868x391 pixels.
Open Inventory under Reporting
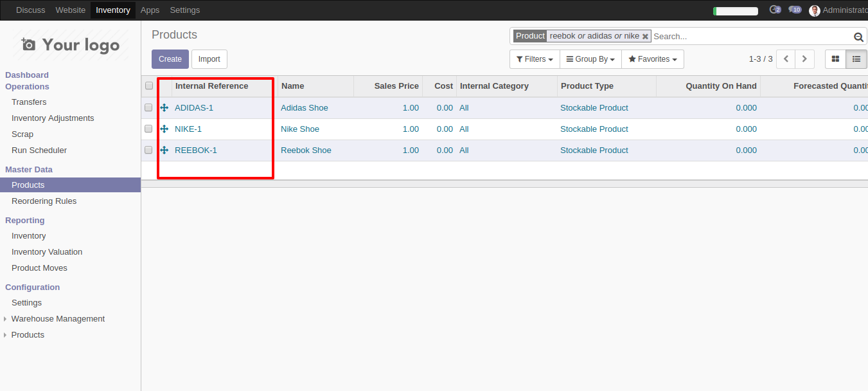pos(29,236)
